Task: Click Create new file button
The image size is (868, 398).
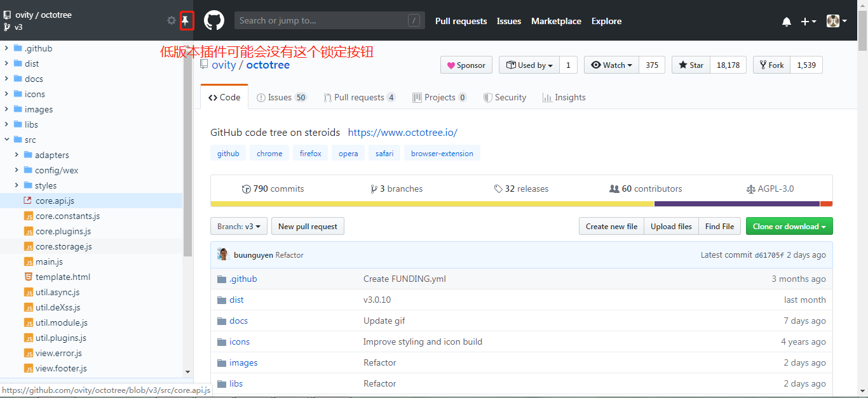Action: pos(611,226)
